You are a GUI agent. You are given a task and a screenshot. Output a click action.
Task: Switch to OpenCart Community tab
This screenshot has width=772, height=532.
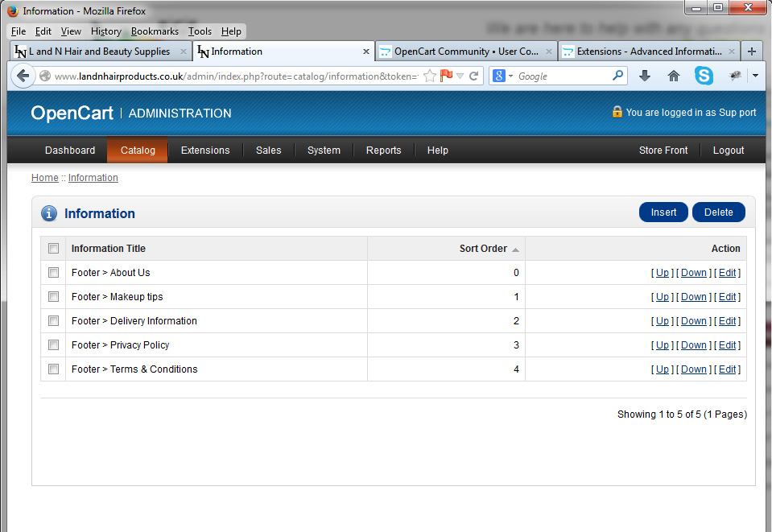pos(466,52)
